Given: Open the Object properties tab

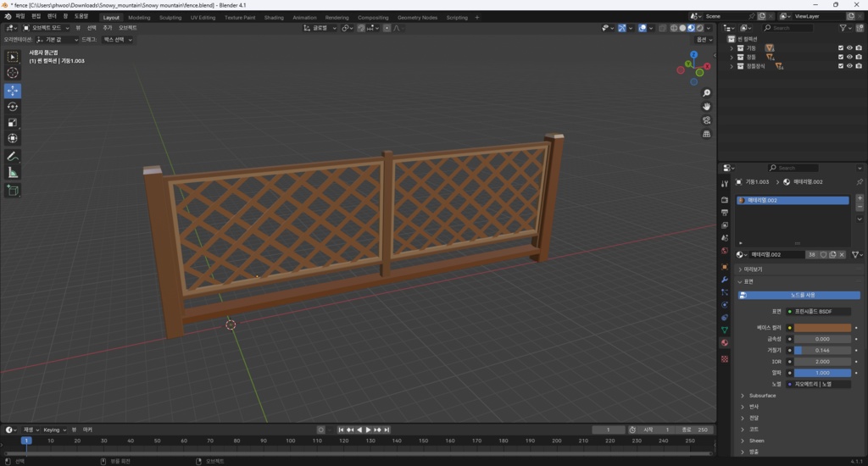Looking at the screenshot, I should click(725, 267).
